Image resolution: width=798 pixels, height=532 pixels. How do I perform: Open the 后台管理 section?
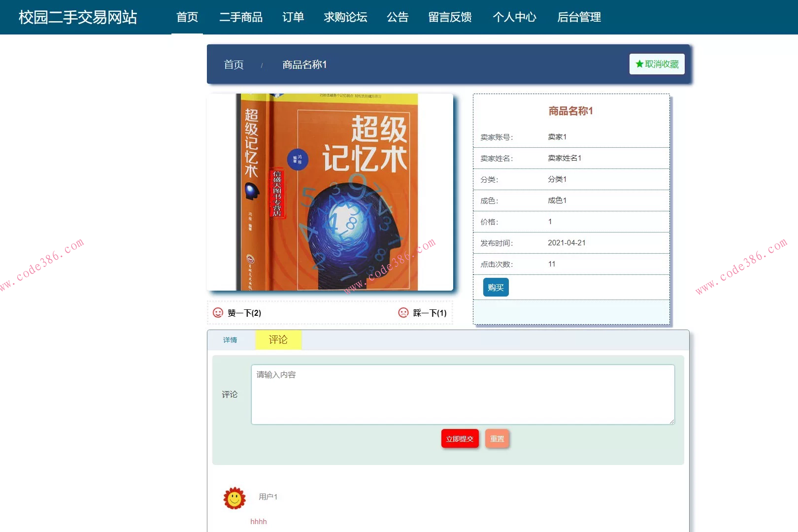pos(579,17)
